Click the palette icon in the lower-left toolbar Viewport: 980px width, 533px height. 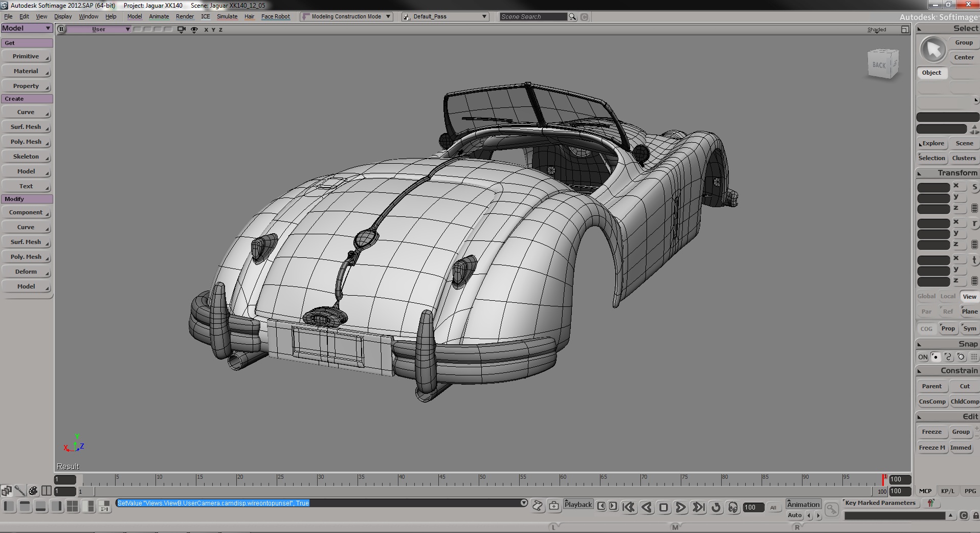point(33,491)
